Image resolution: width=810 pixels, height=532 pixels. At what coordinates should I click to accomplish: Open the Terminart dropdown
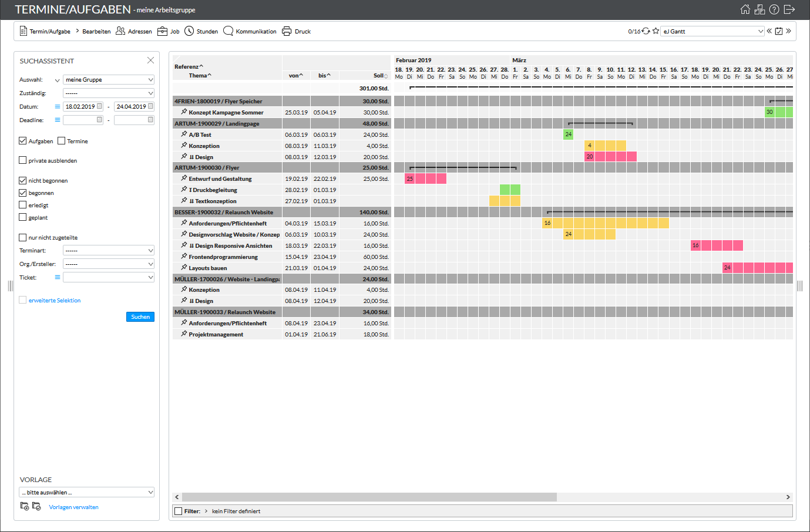pyautogui.click(x=109, y=250)
